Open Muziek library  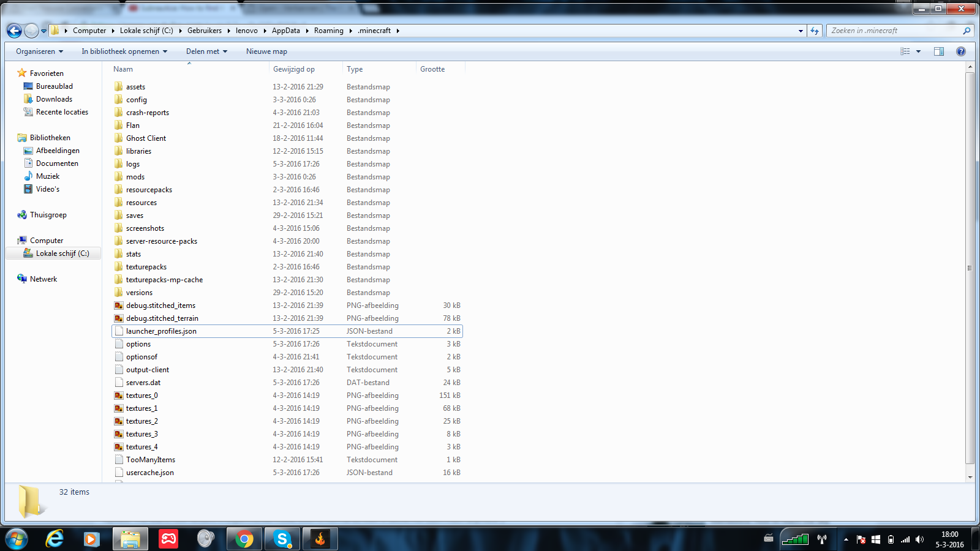[x=47, y=176]
